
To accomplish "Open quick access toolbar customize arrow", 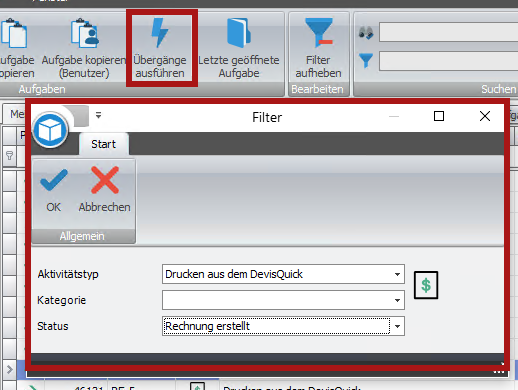I will point(98,115).
